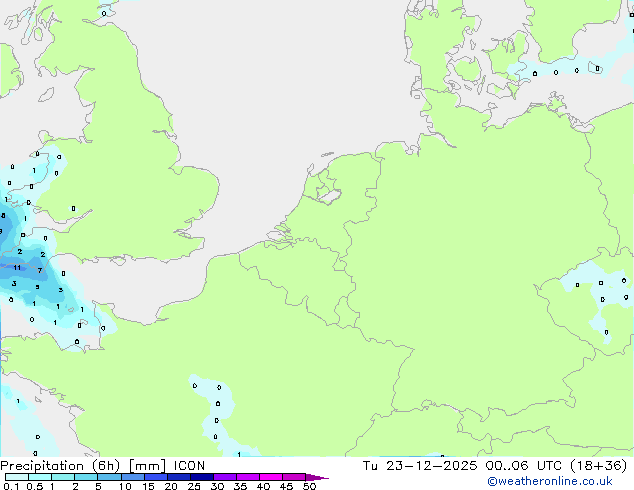Click the '11' precipitation value on the map
Screen dimensions: 634x490
[17, 267]
